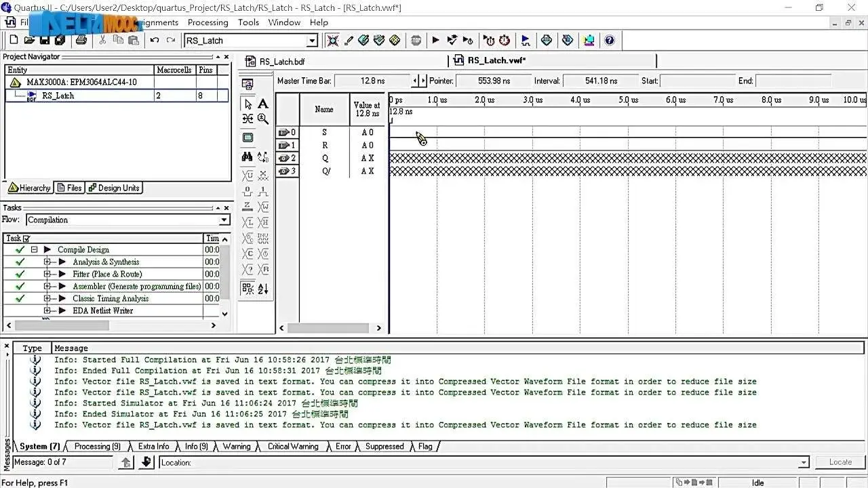Open the Processing menu
The height and width of the screenshot is (488, 868).
coord(208,22)
